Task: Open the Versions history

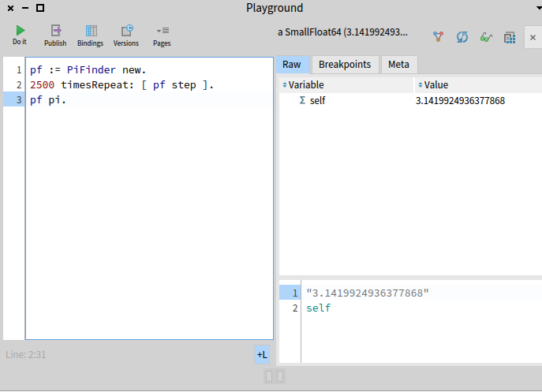Action: tap(126, 35)
